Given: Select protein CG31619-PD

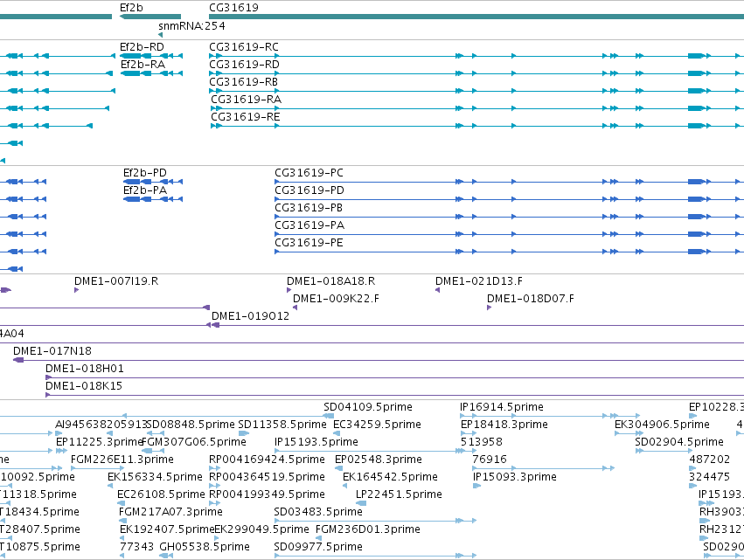Looking at the screenshot, I should (x=309, y=190).
